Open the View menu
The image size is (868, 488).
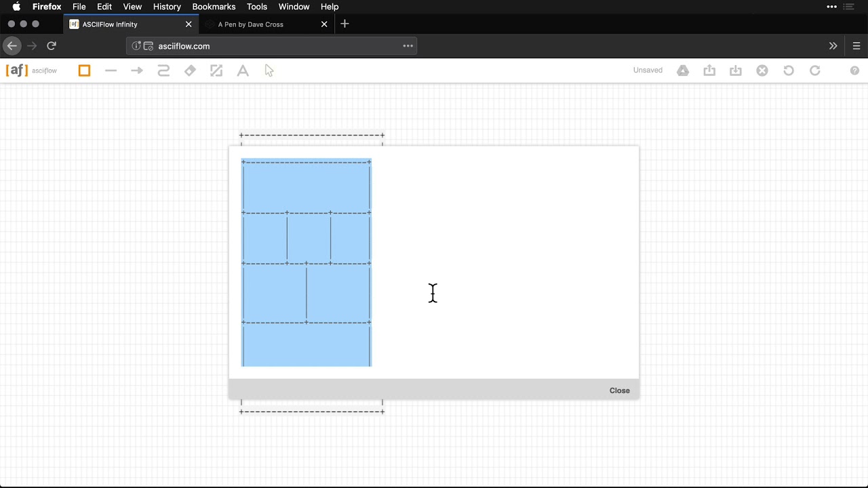(132, 7)
